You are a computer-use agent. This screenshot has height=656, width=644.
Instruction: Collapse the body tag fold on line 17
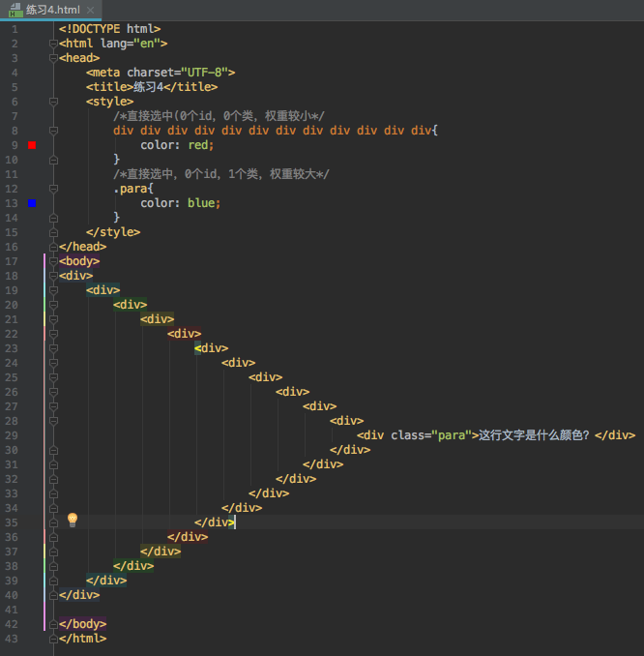(x=53, y=261)
